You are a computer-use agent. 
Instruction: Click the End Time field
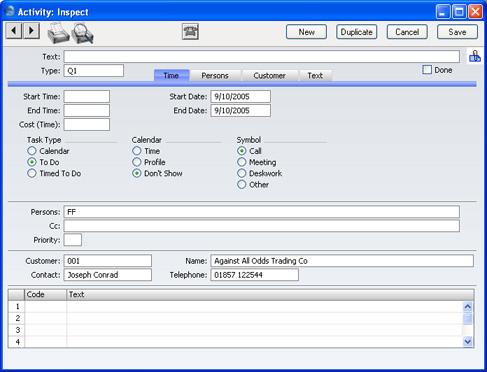pyautogui.click(x=87, y=111)
